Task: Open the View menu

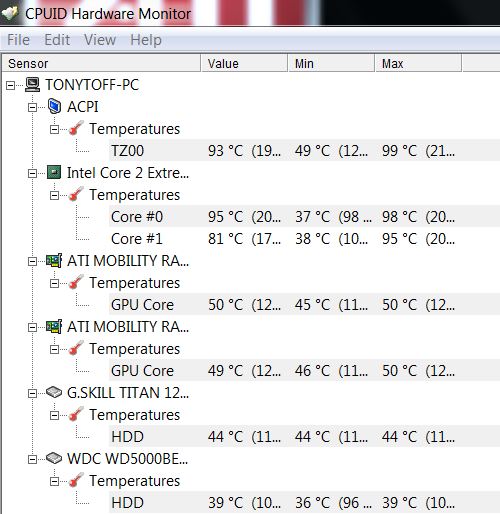Action: 100,40
